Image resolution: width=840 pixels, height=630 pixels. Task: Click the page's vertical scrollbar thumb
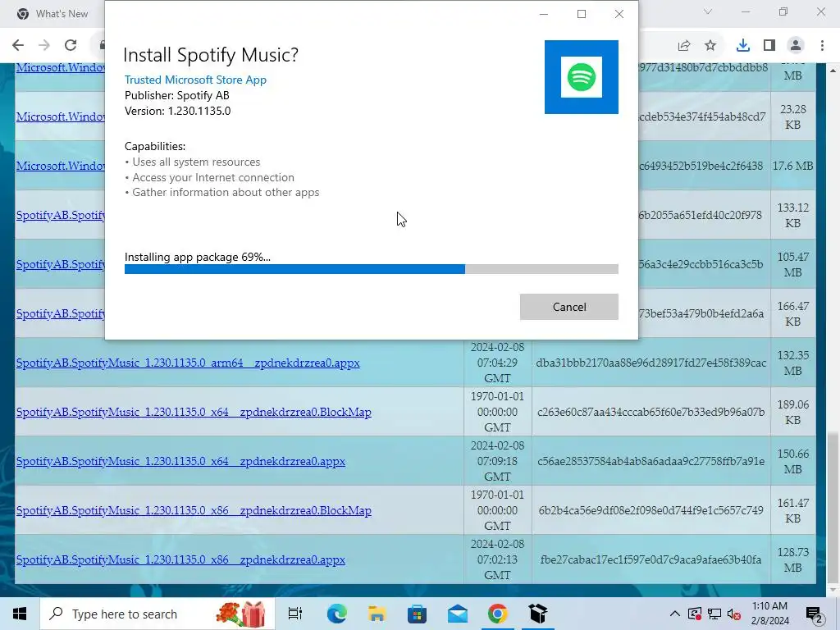(x=833, y=507)
